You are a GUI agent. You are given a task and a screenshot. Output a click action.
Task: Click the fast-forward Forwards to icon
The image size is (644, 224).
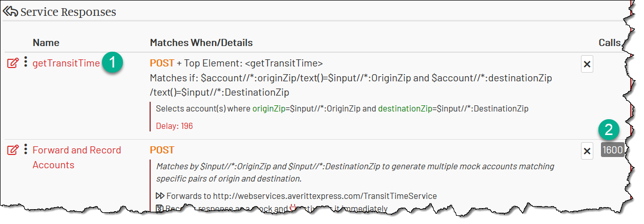coord(160,196)
